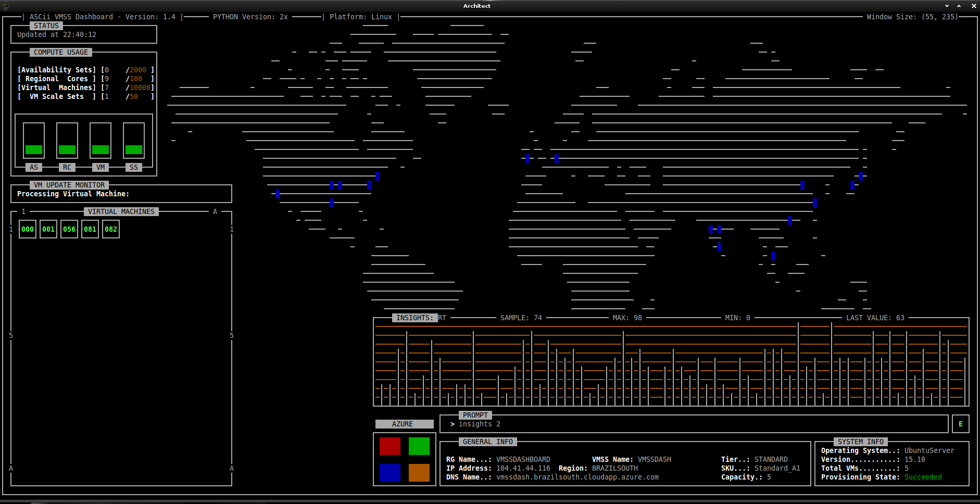
Task: Click the VM usage gauge bar
Action: 100,141
